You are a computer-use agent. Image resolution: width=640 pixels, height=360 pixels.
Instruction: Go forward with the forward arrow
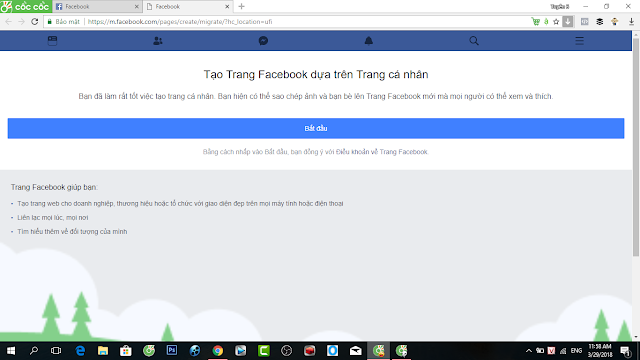click(x=22, y=22)
